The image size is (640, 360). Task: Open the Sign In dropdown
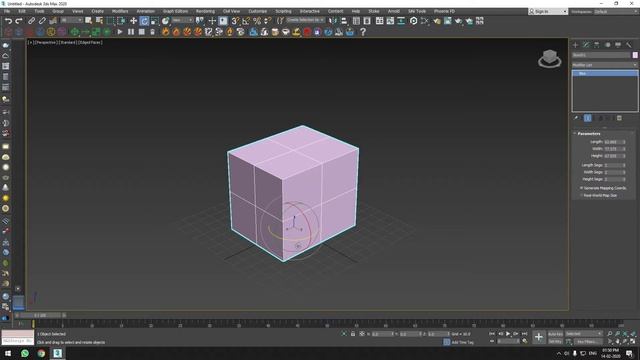pyautogui.click(x=547, y=11)
